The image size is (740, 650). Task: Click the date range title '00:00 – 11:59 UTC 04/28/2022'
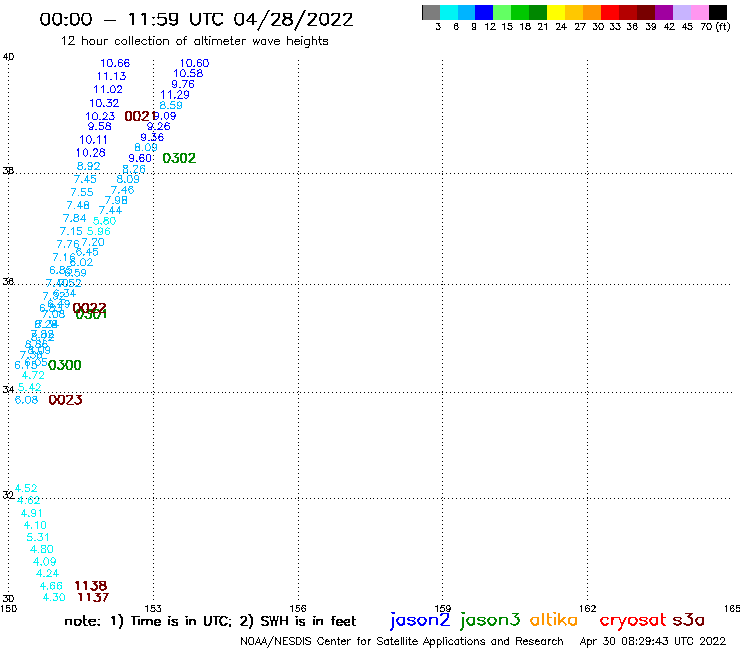[x=196, y=20]
